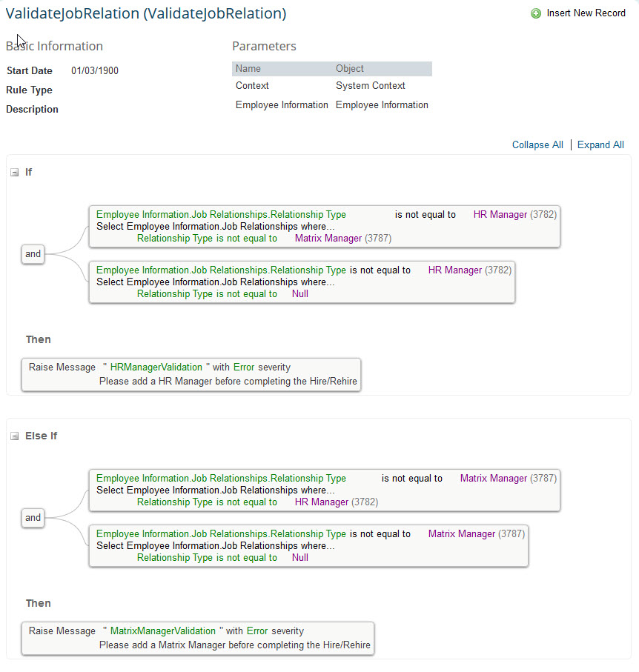The image size is (639, 672).
Task: Click the HRManagerValidation Raise Message box
Action: click(191, 375)
